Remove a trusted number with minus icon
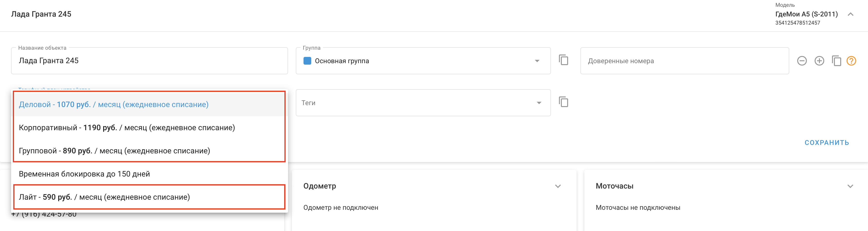The height and width of the screenshot is (231, 868). point(802,61)
